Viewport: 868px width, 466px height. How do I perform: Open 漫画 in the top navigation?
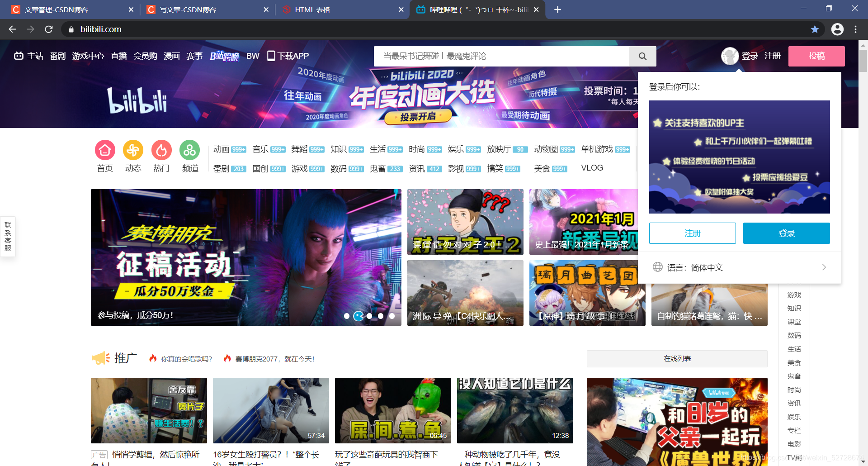[x=172, y=56]
